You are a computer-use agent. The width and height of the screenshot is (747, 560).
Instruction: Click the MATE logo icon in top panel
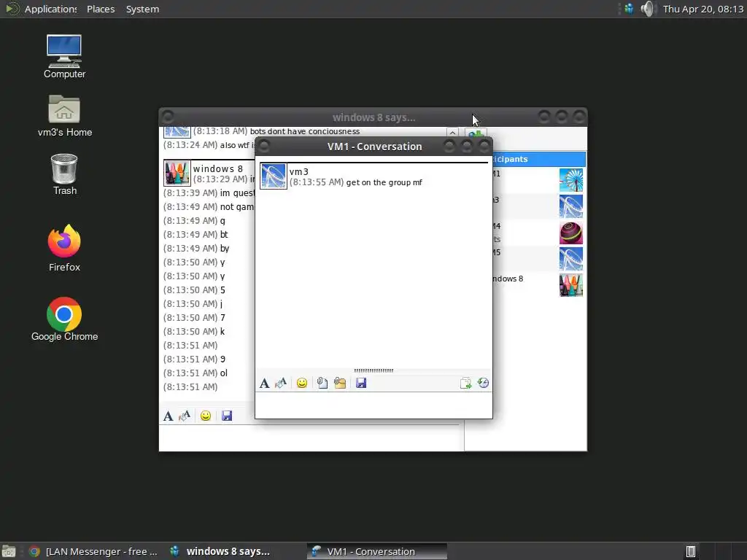point(12,9)
